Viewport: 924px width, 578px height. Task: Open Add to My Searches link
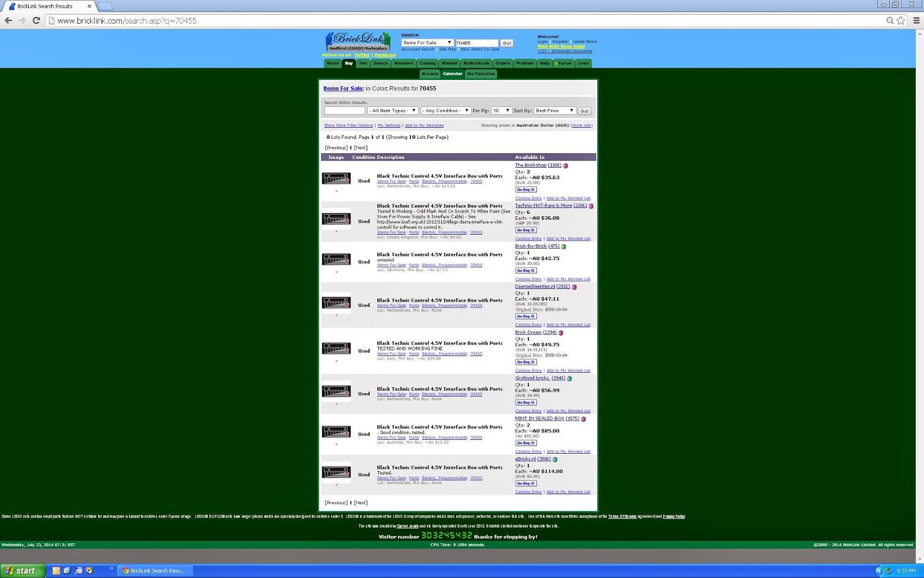[424, 125]
